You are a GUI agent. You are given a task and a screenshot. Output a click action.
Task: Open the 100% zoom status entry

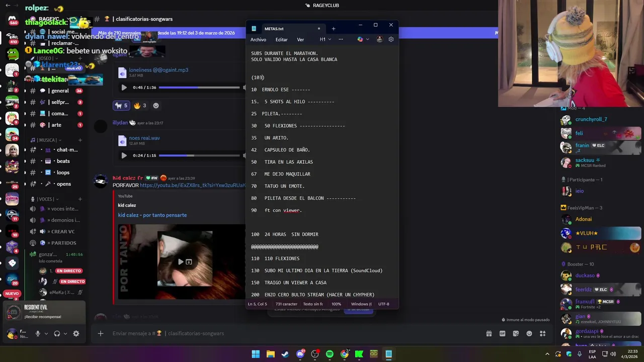[336, 304]
